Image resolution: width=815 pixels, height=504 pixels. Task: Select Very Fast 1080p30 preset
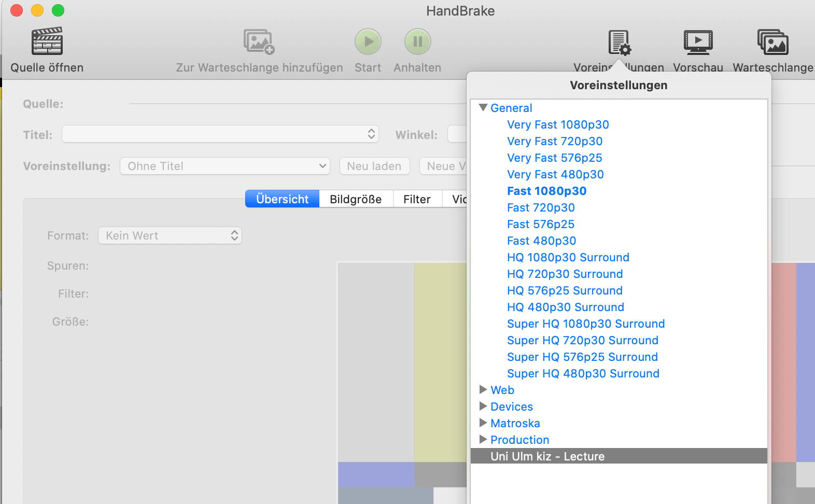click(558, 124)
